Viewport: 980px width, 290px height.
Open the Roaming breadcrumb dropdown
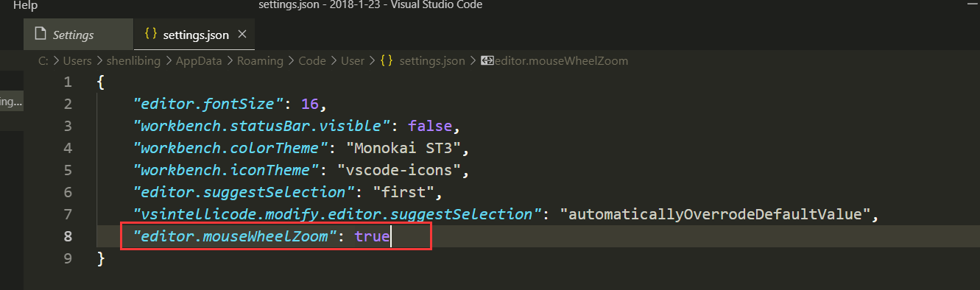(x=260, y=61)
